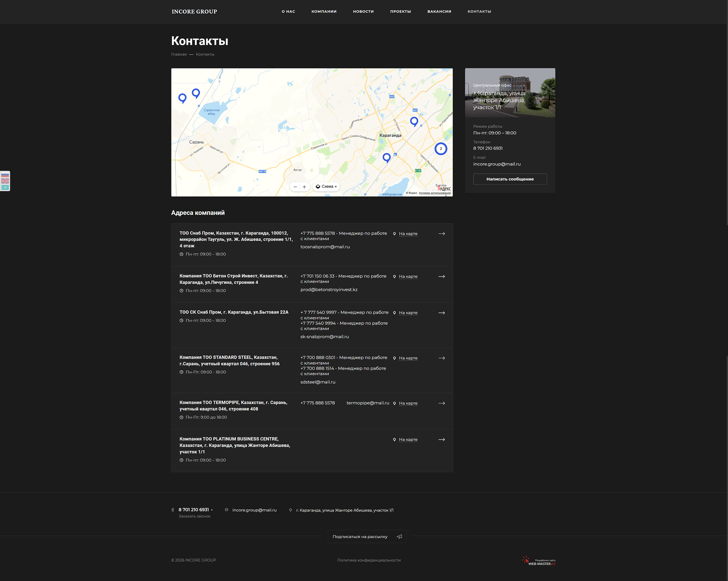The width and height of the screenshot is (728, 581).
Task: Click footer email incore.group@mail.ru
Action: (254, 510)
